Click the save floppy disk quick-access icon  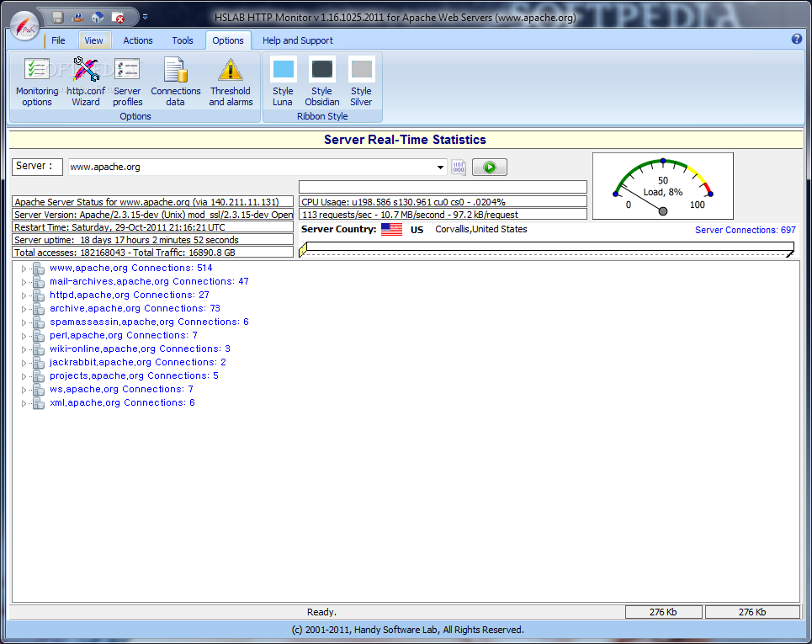point(57,17)
